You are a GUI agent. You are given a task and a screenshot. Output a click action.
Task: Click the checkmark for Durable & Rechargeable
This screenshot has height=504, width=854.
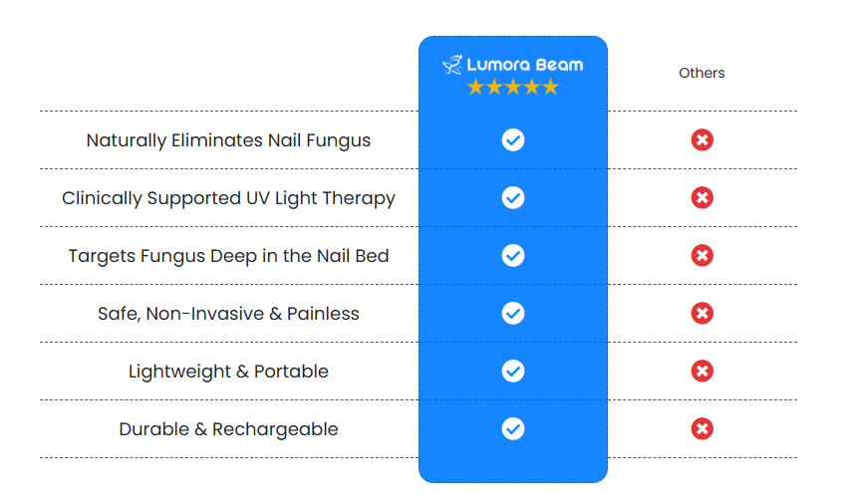click(513, 429)
